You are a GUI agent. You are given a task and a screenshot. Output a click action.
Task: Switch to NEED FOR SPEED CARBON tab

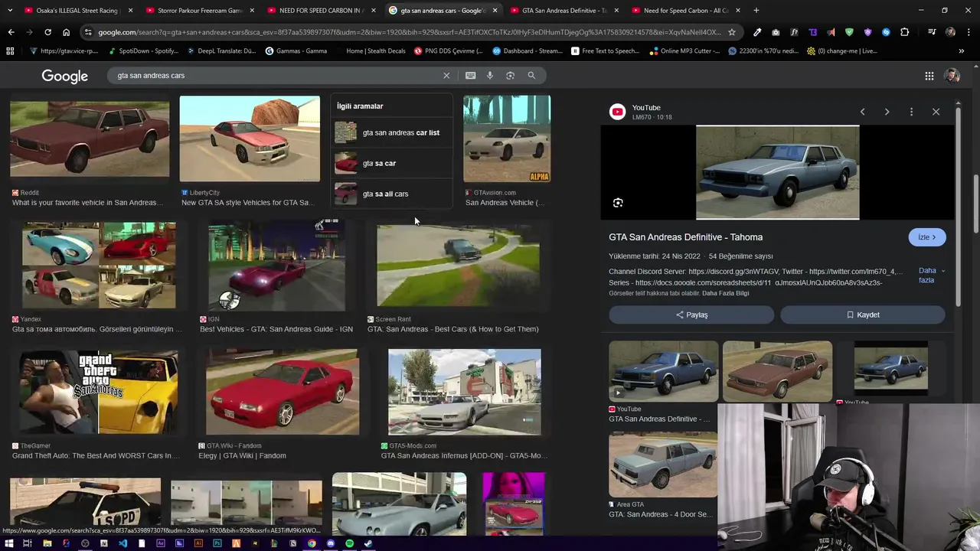(321, 11)
